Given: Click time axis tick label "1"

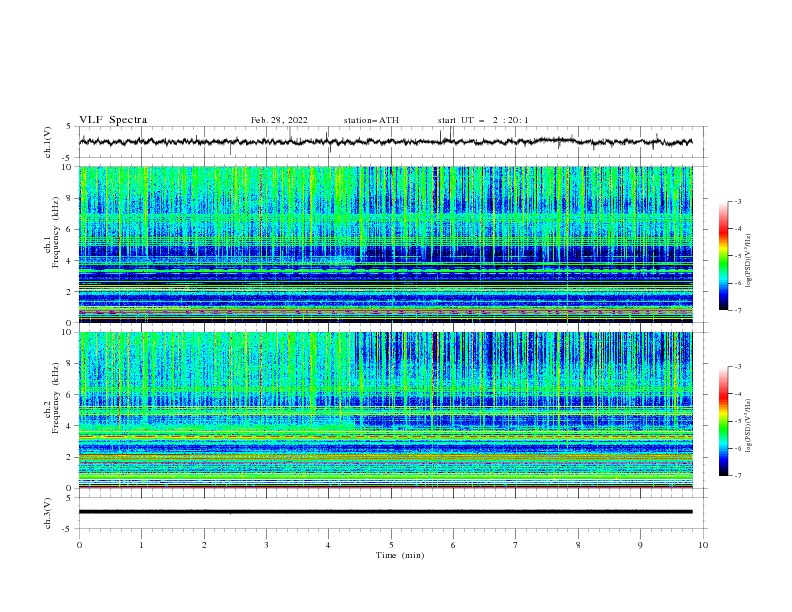Looking at the screenshot, I should pos(141,545).
